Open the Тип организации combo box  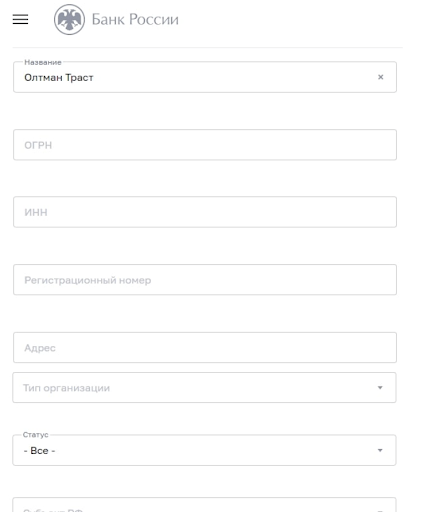coord(204,388)
